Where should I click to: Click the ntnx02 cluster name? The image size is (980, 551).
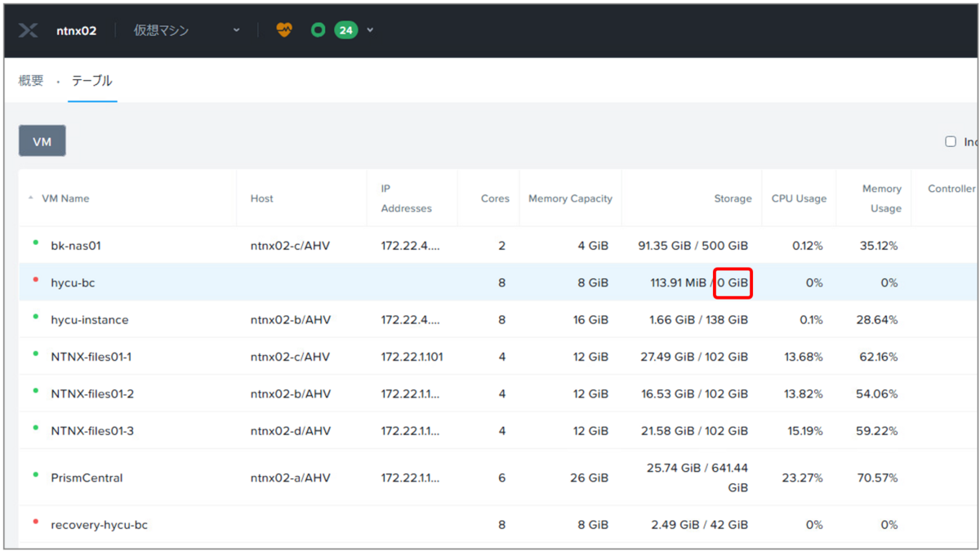[76, 30]
